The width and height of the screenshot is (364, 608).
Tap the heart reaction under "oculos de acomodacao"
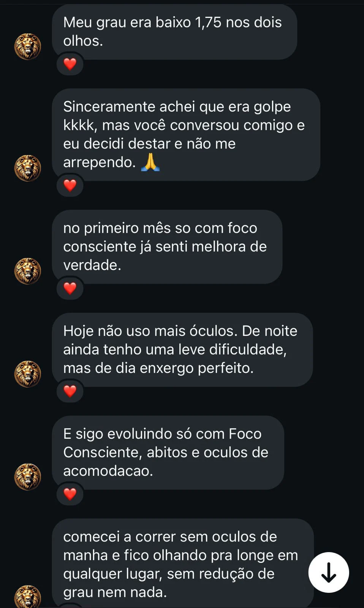pos(70,494)
